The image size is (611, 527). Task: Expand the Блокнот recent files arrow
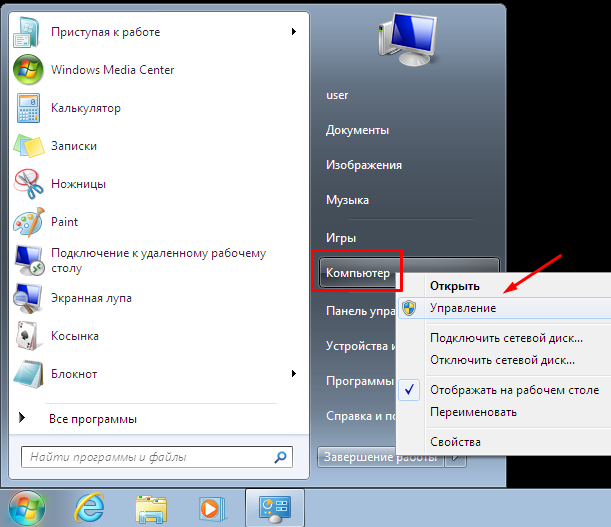(294, 373)
